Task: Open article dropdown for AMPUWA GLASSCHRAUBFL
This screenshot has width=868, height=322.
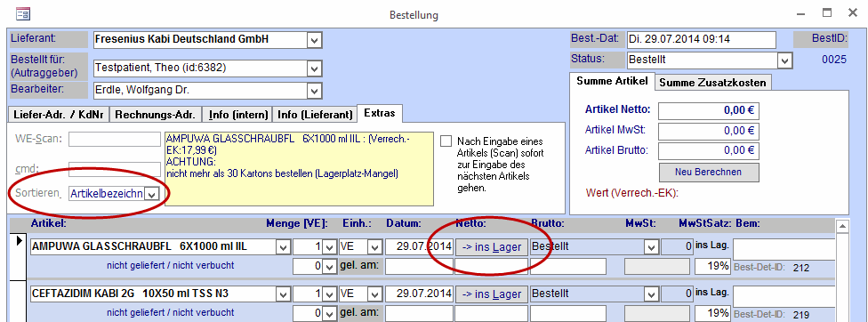Action: tap(284, 247)
